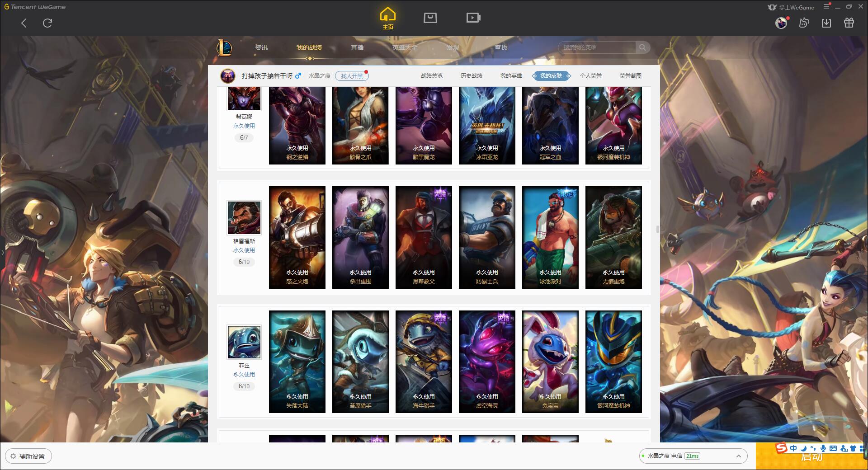Open the 苔原猎手 skin card

pos(360,362)
